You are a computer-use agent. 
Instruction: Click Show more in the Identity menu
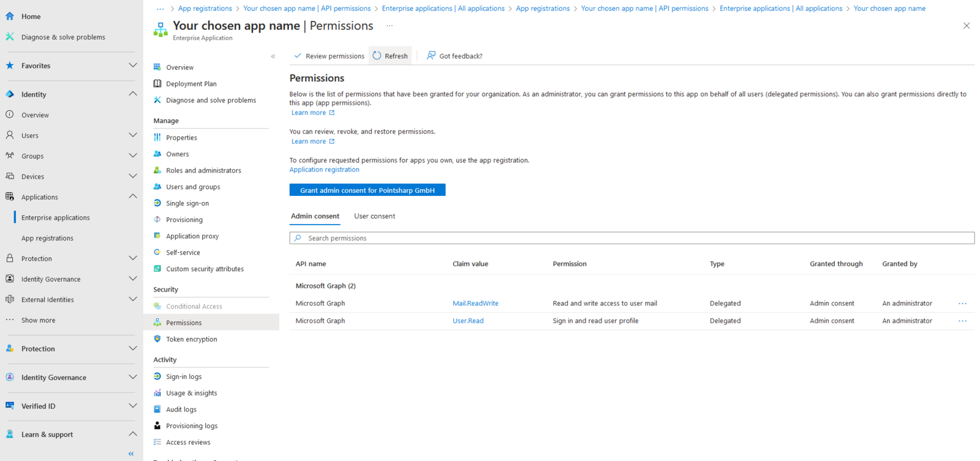coord(38,320)
